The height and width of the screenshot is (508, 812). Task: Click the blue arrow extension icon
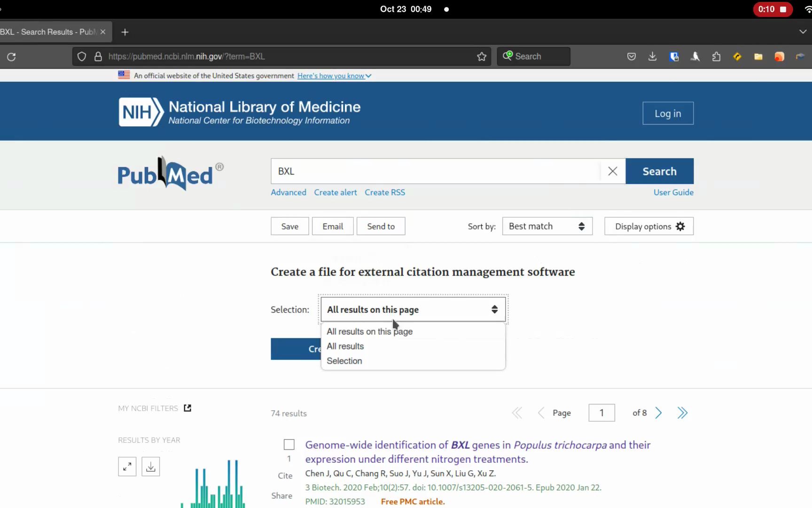pyautogui.click(x=800, y=56)
